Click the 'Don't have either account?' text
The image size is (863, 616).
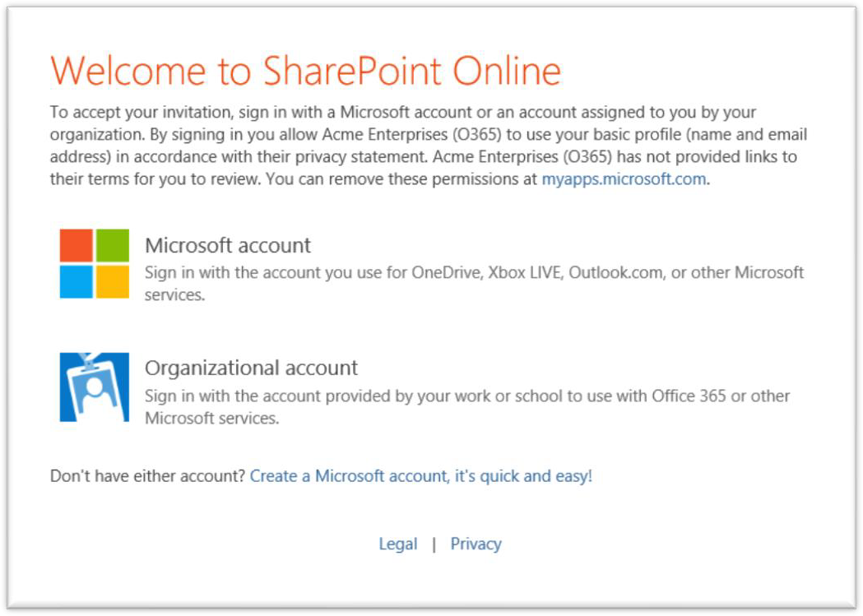point(147,475)
